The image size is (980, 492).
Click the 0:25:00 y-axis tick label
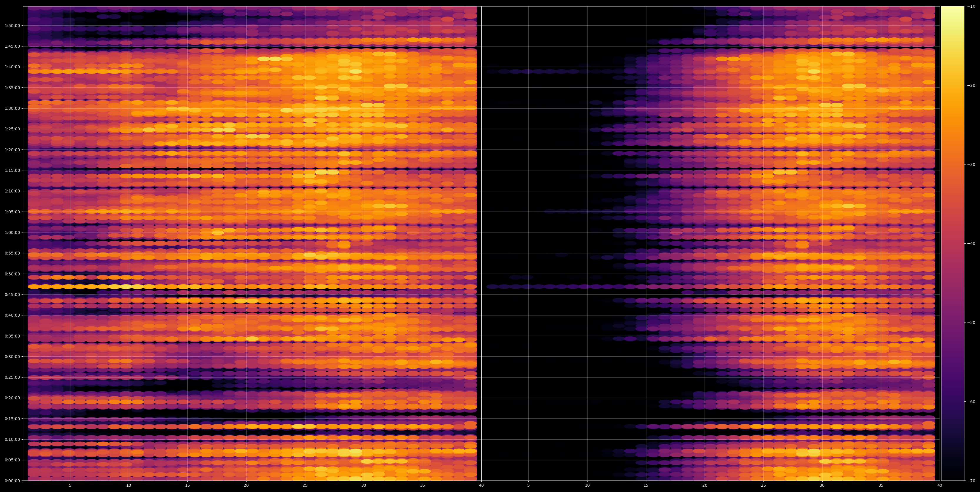point(12,377)
